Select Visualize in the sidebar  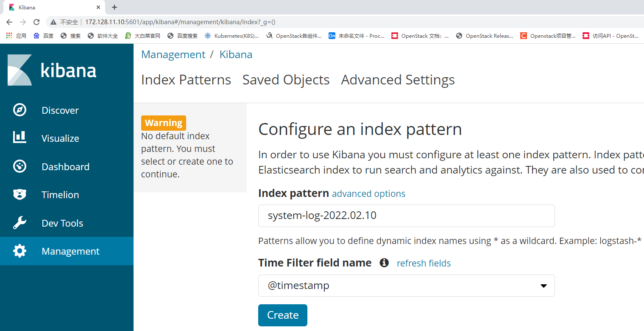[67, 138]
